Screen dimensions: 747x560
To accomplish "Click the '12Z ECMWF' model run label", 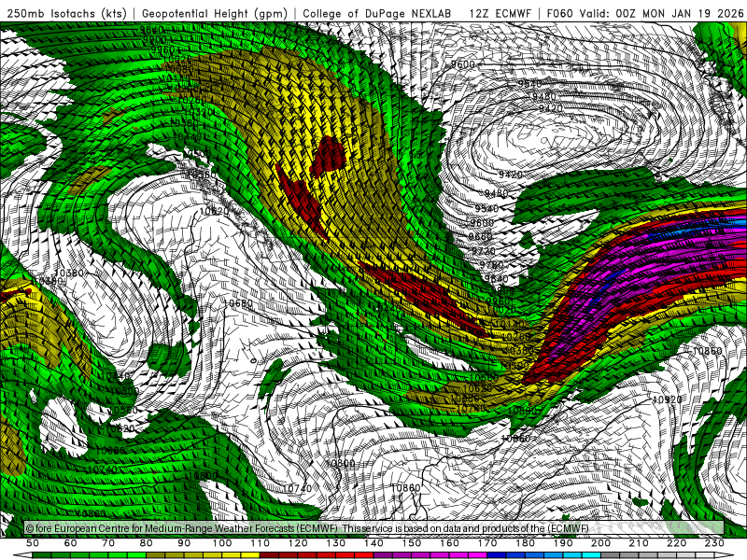I will click(x=500, y=13).
